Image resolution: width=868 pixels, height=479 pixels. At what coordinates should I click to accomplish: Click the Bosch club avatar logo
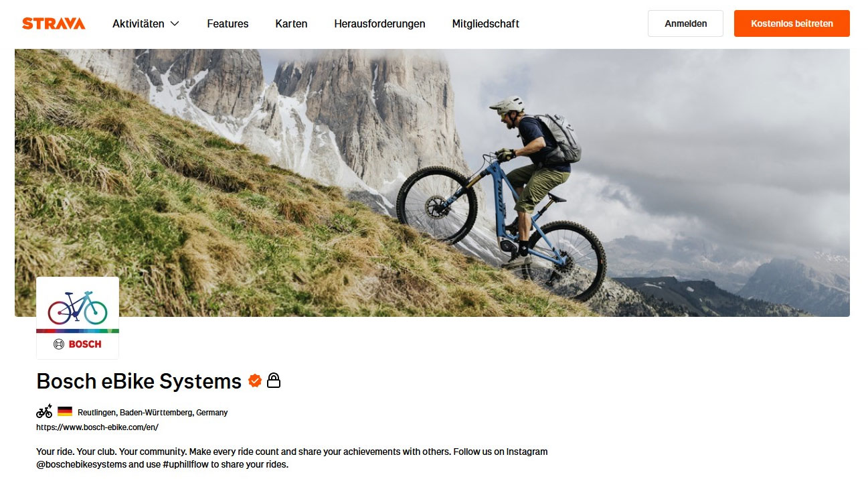[78, 318]
